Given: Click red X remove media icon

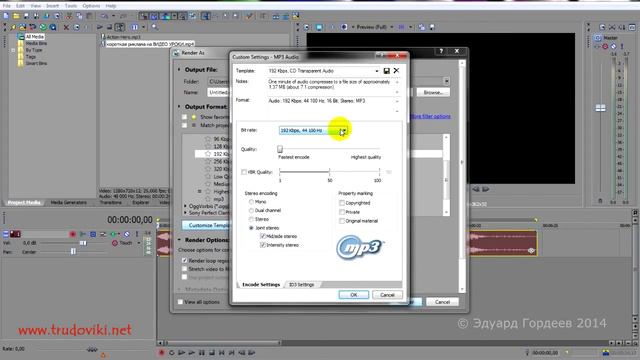Looking at the screenshot, I should (x=66, y=27).
